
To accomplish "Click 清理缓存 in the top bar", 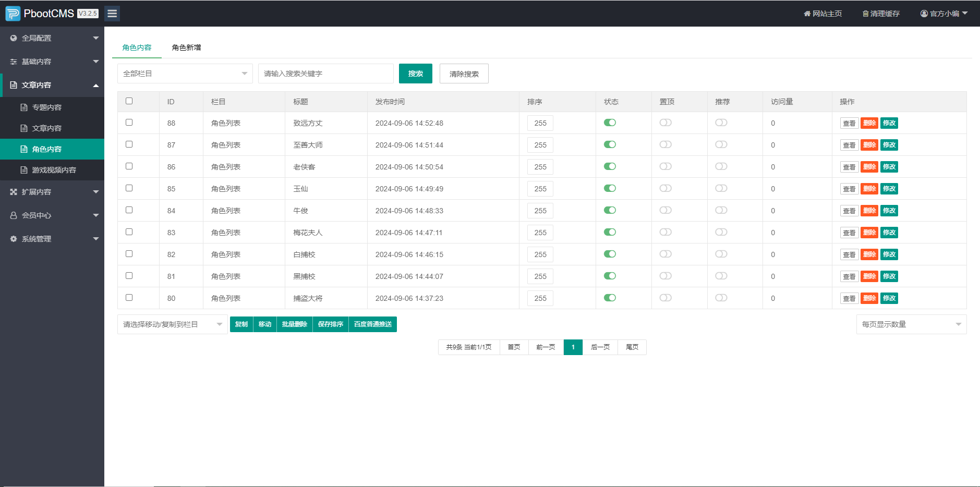I will 881,14.
